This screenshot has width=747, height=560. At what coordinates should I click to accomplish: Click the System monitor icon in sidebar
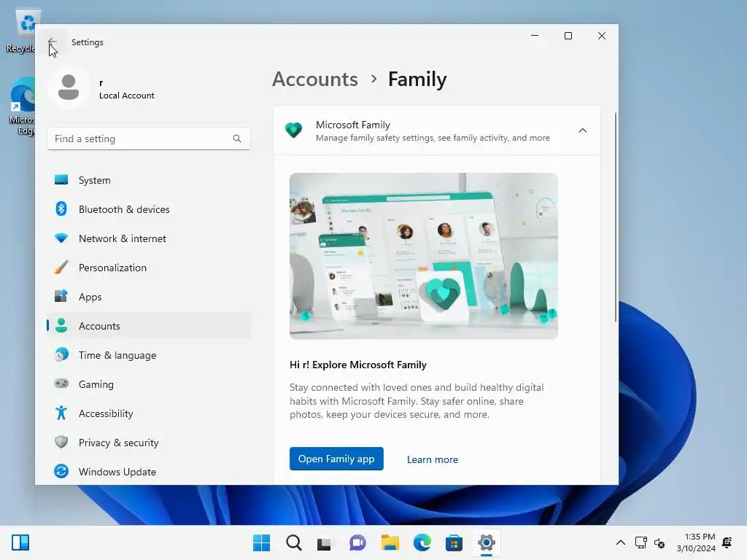pos(61,180)
